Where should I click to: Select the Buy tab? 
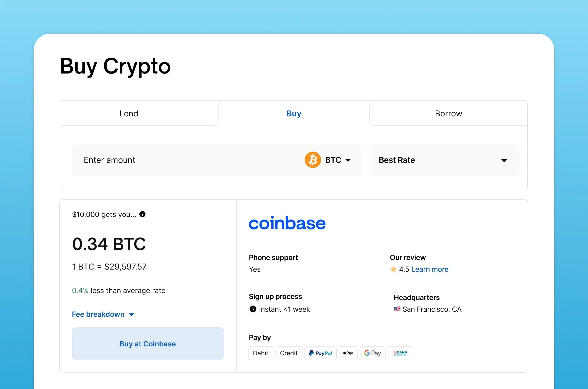tap(294, 113)
